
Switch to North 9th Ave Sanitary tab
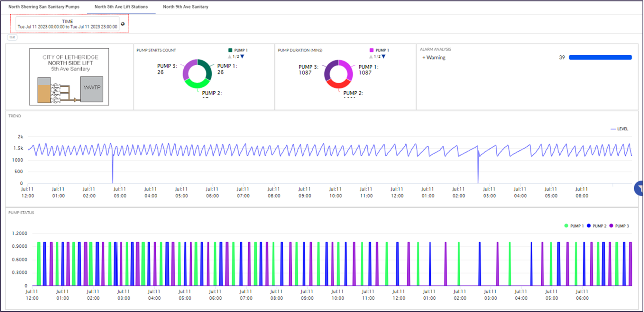(185, 7)
